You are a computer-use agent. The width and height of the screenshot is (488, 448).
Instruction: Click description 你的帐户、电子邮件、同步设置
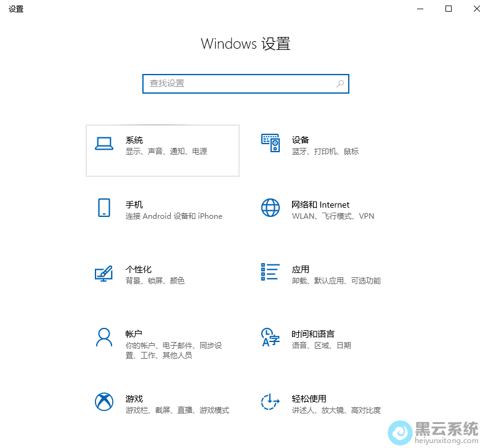point(174,351)
